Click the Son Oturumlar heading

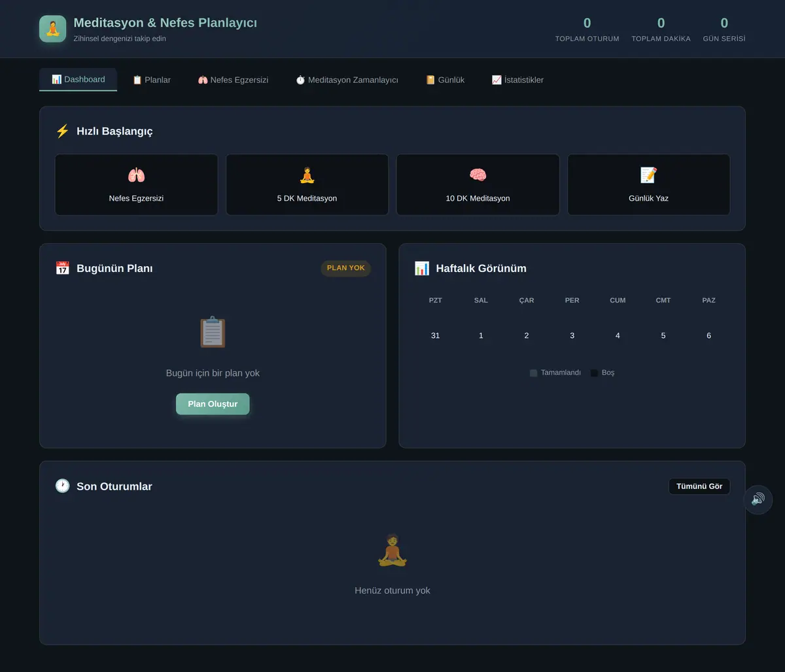click(114, 486)
